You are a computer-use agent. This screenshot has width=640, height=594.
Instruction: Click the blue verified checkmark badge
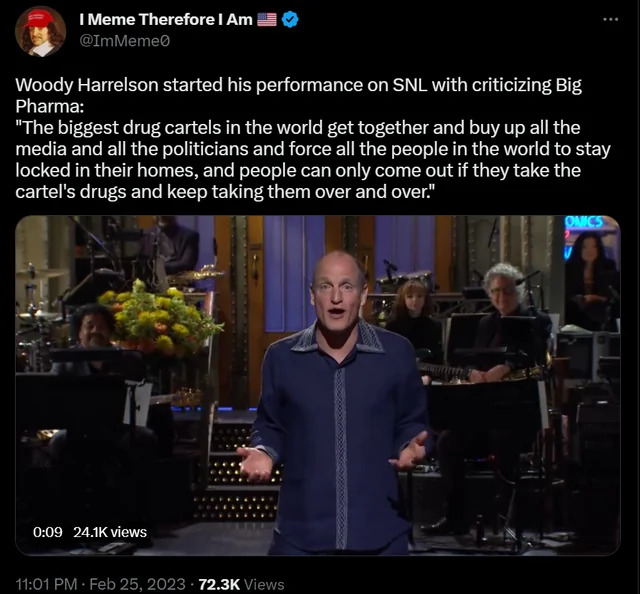pyautogui.click(x=289, y=19)
